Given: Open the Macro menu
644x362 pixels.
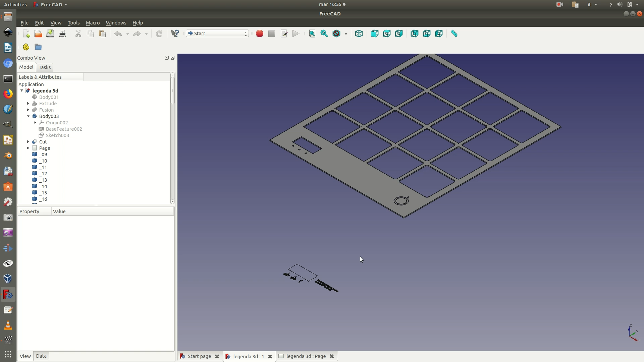Looking at the screenshot, I should [93, 23].
